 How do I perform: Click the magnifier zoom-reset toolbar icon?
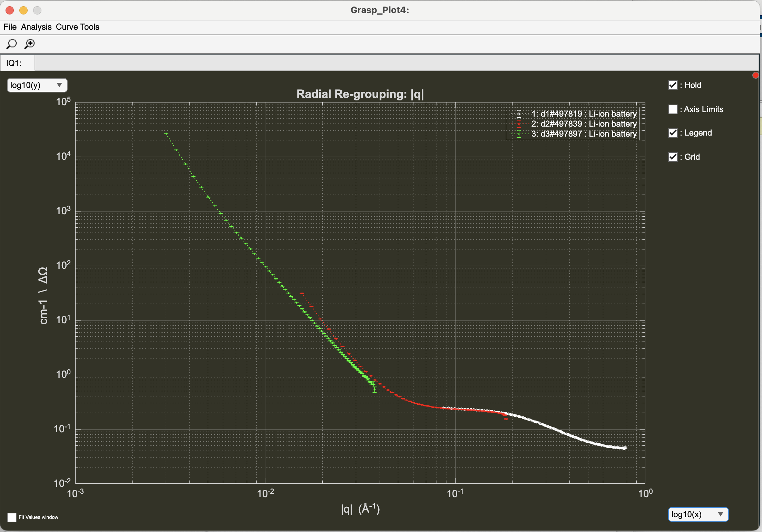(11, 44)
